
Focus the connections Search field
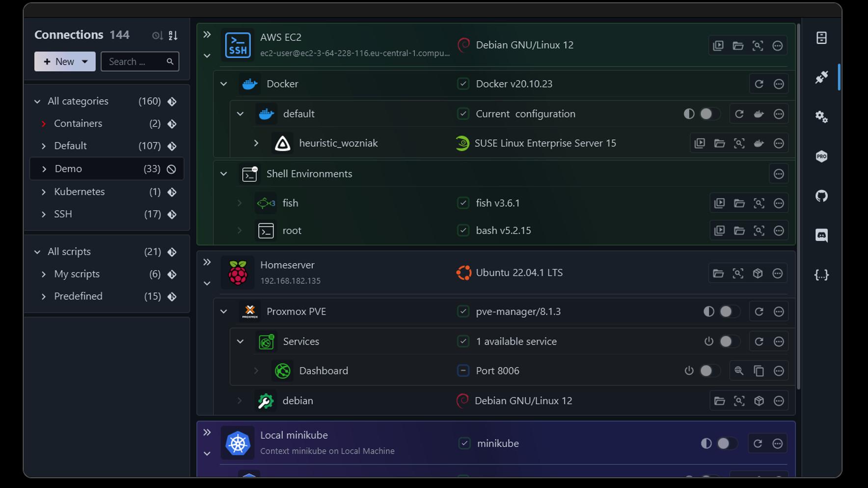coord(139,62)
